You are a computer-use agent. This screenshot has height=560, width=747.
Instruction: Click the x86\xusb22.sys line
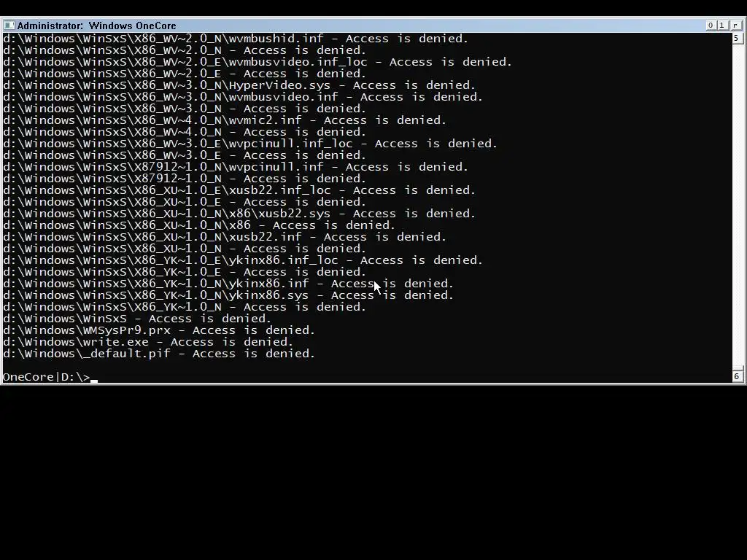pos(239,214)
